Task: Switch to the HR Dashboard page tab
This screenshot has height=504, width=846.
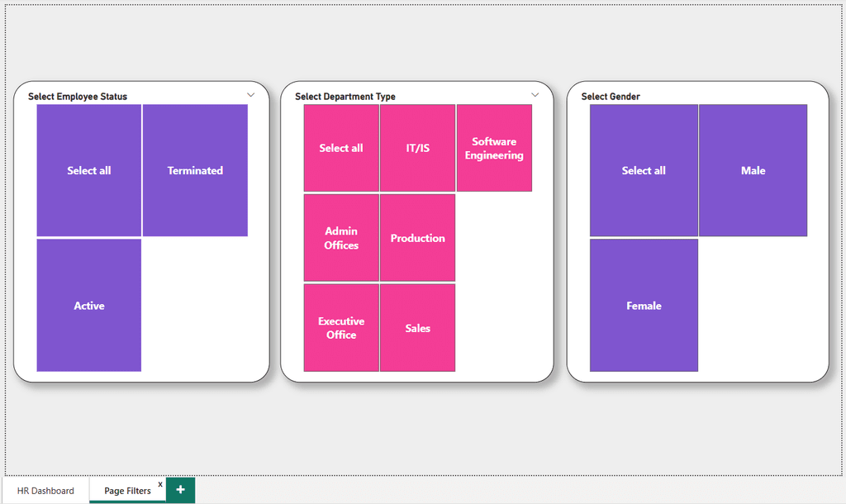Action: (x=46, y=491)
